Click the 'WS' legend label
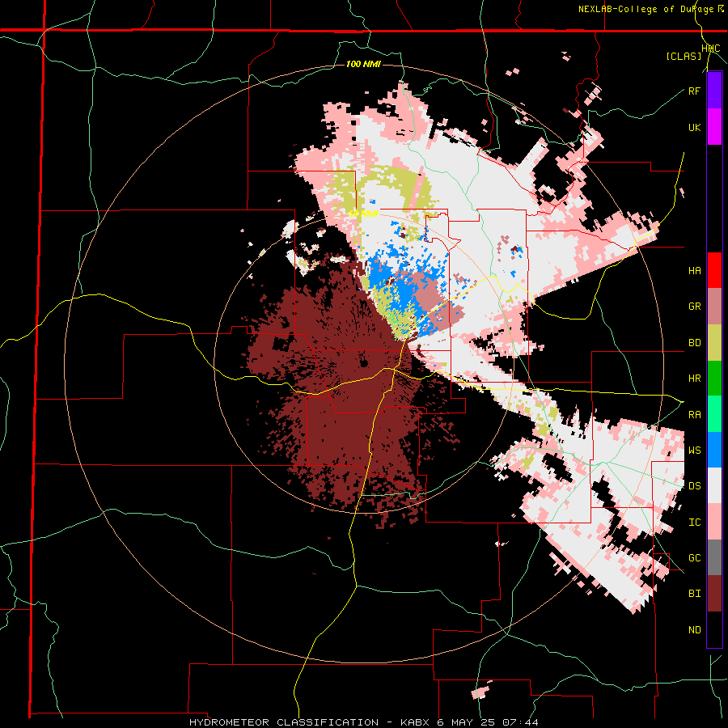Image resolution: width=728 pixels, height=728 pixels. tap(694, 450)
